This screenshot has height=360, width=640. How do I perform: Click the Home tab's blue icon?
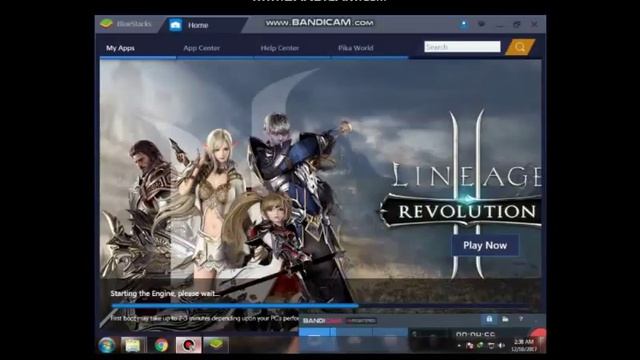point(176,25)
